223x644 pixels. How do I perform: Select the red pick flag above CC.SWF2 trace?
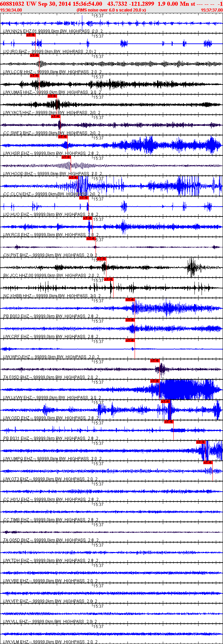pos(55,116)
